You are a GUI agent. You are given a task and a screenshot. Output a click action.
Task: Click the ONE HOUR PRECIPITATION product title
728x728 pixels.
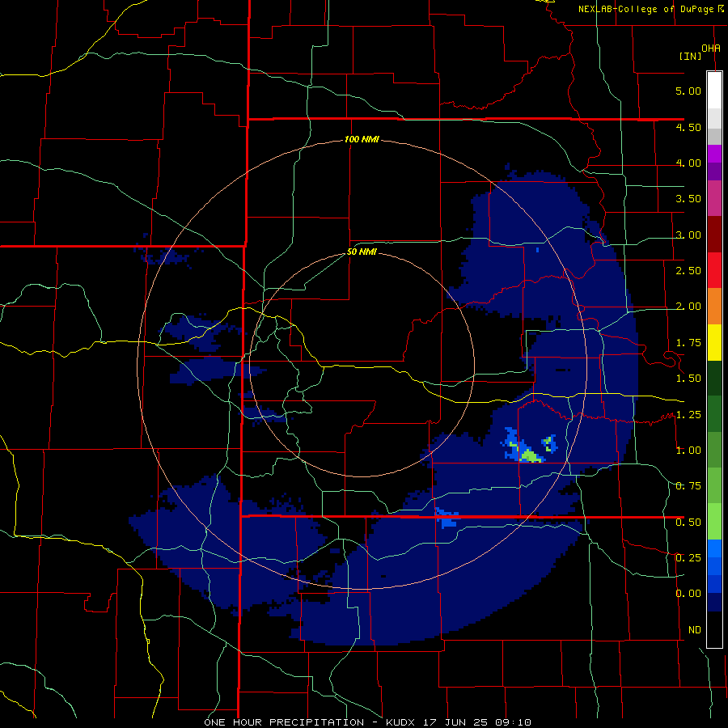tap(284, 722)
